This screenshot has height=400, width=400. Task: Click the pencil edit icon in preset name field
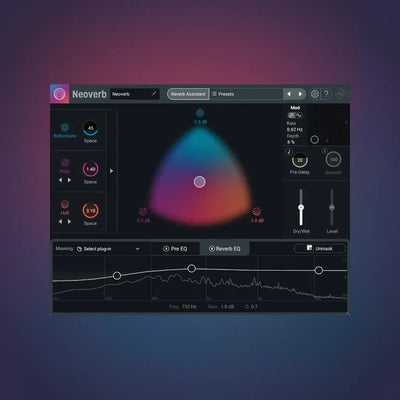(x=154, y=94)
